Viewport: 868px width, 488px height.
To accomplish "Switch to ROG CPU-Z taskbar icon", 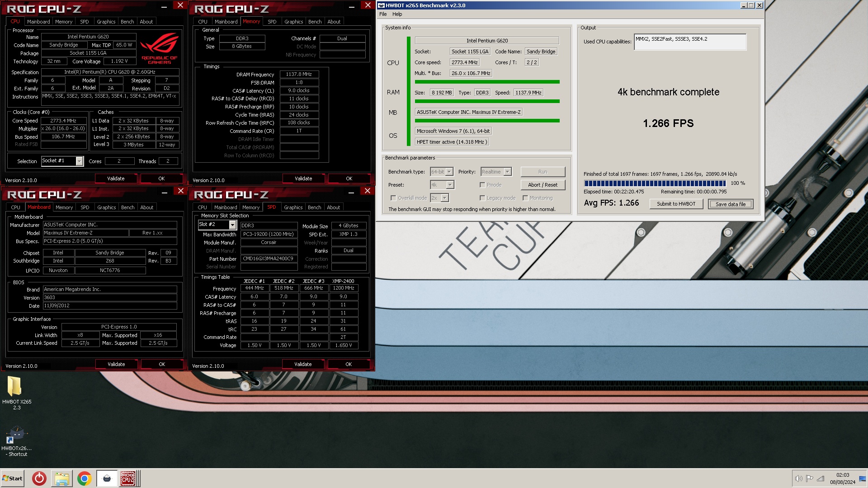I will [x=128, y=479].
